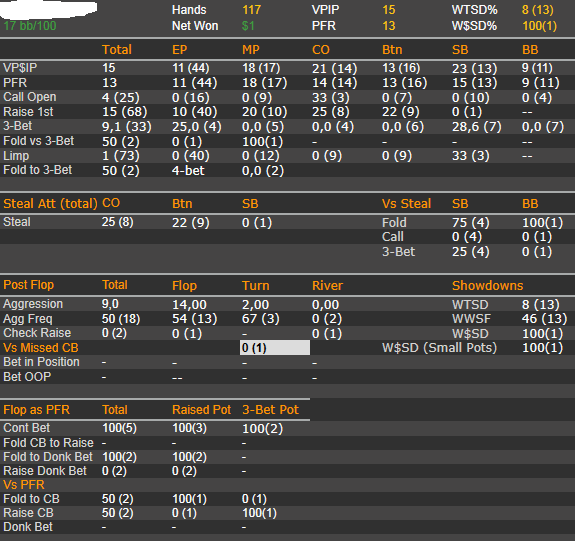The image size is (575, 541).
Task: Click the green 17 bb/100 winrate text
Action: pyautogui.click(x=30, y=26)
